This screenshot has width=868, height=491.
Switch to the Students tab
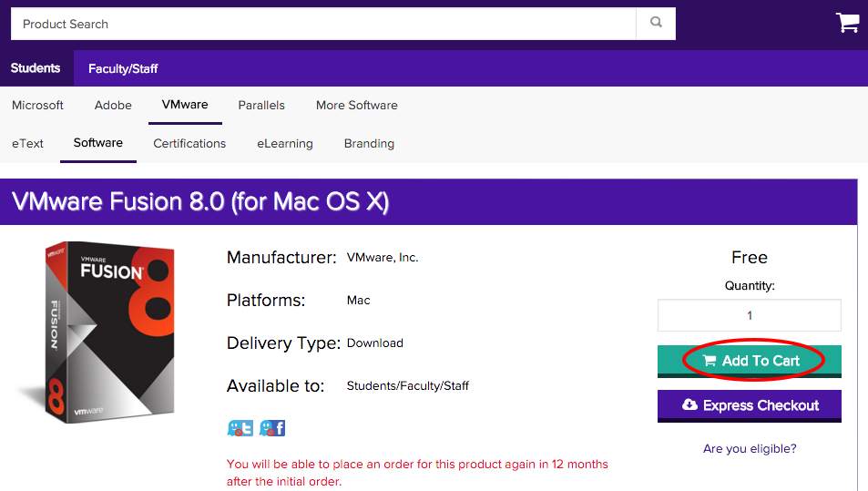(36, 68)
